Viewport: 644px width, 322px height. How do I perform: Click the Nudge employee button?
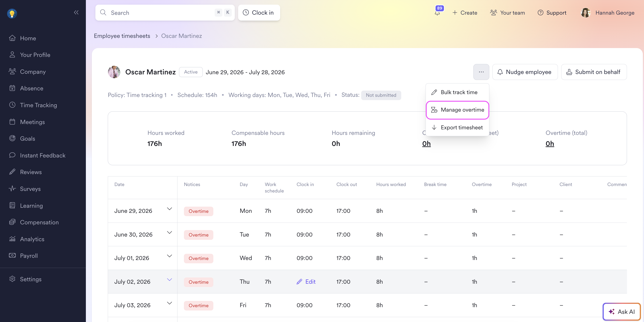coord(525,72)
